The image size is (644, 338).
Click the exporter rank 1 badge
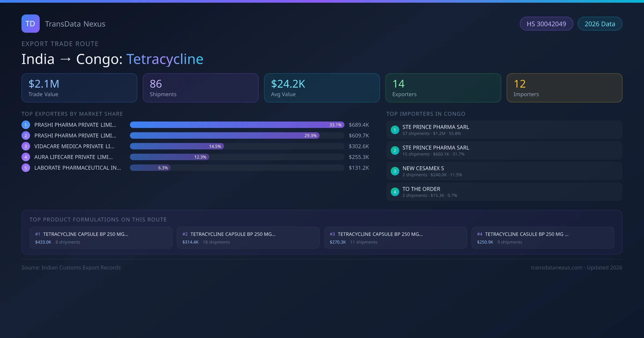tap(26, 125)
